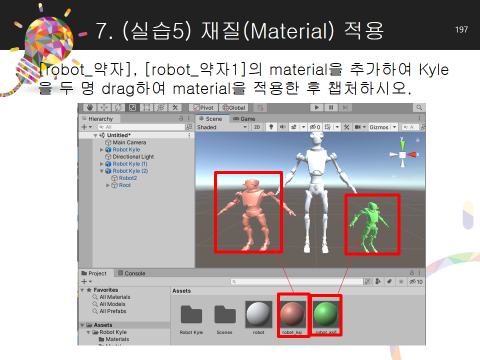Step one frame forward

pyautogui.click(x=345, y=107)
